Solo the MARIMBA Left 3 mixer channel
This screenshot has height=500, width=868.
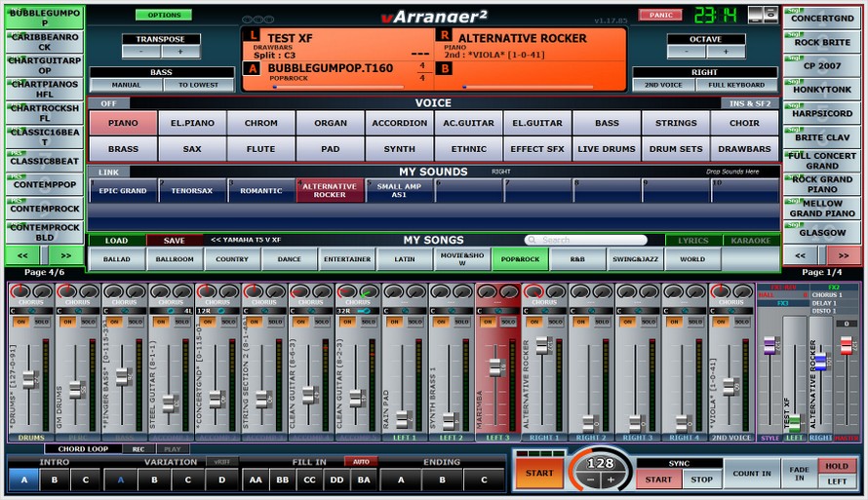tap(509, 321)
